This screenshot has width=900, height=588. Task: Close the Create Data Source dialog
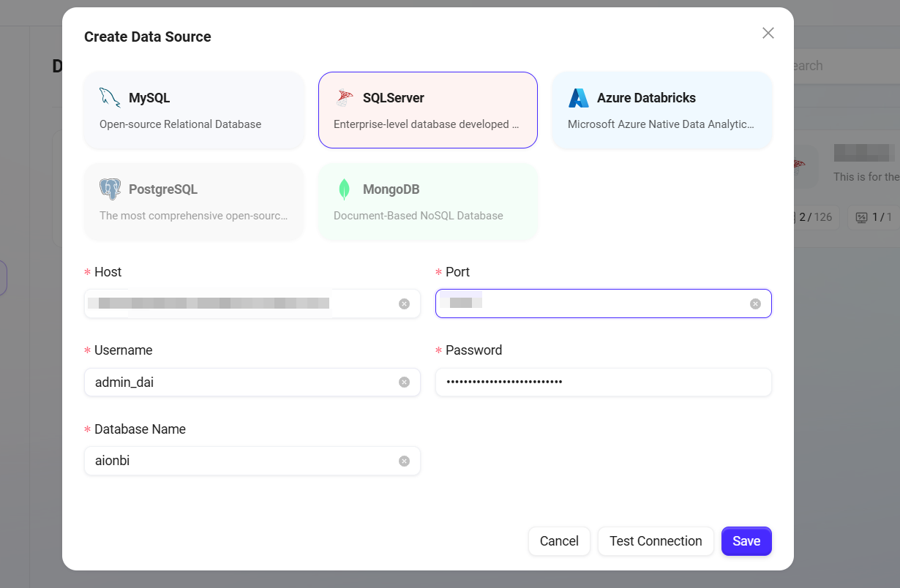pyautogui.click(x=768, y=33)
